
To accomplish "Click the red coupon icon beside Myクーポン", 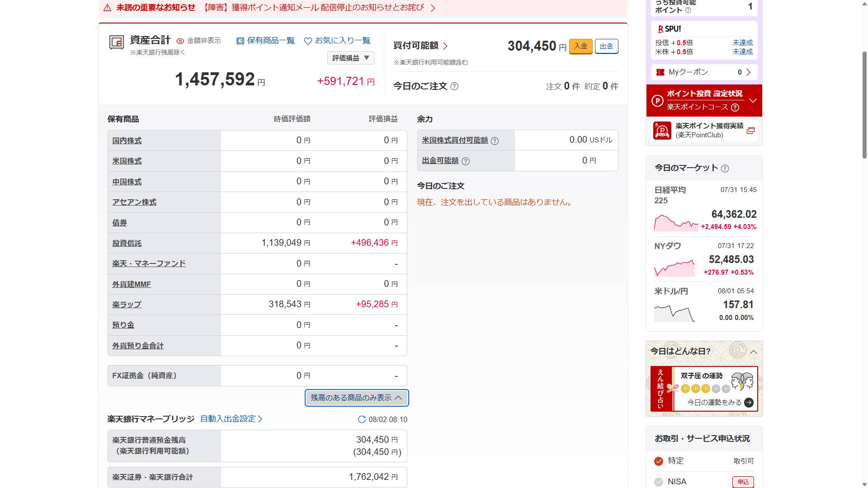I will 660,72.
